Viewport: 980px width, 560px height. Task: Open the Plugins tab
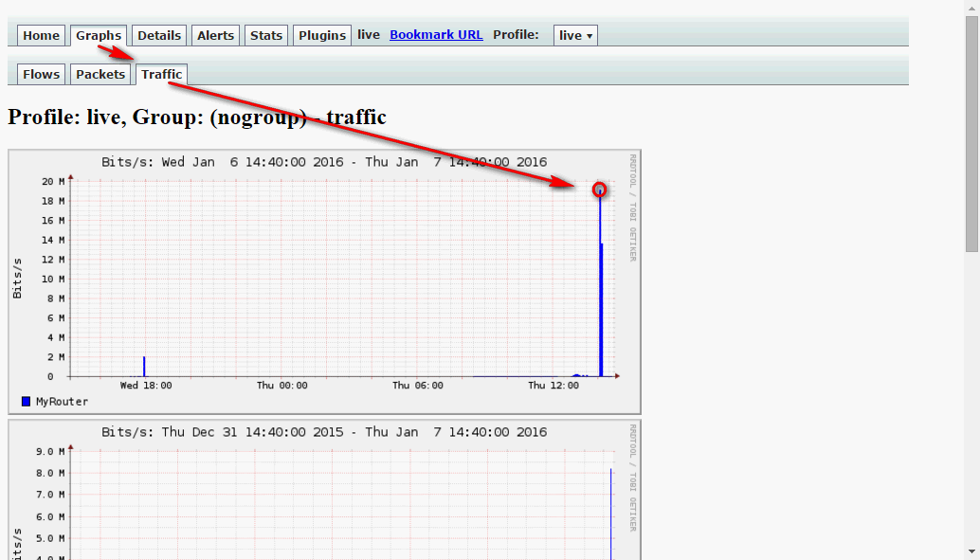pos(322,36)
